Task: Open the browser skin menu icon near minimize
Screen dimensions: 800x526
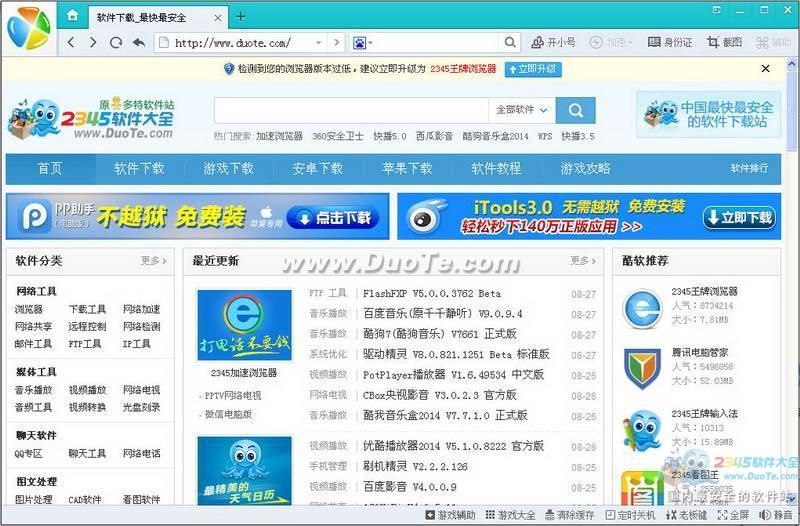Action: [716, 10]
